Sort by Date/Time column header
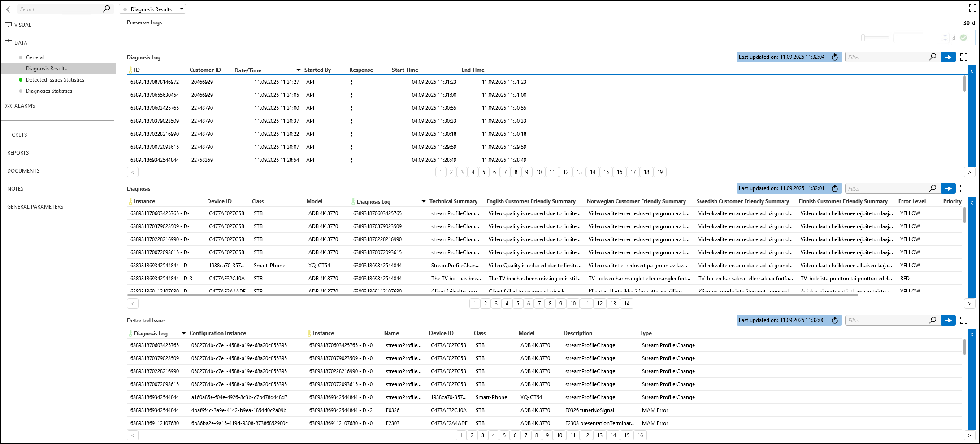This screenshot has width=980, height=444. pyautogui.click(x=248, y=70)
